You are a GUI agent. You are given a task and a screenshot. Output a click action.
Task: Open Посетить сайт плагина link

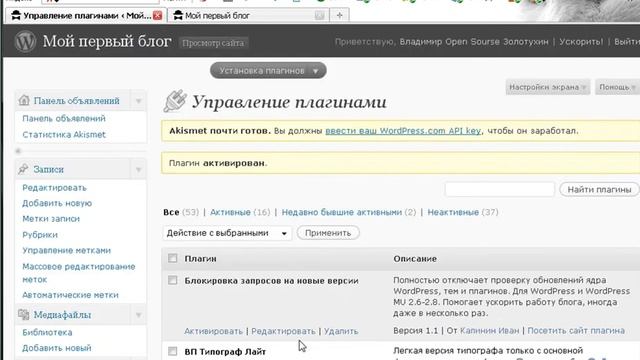pyautogui.click(x=576, y=331)
